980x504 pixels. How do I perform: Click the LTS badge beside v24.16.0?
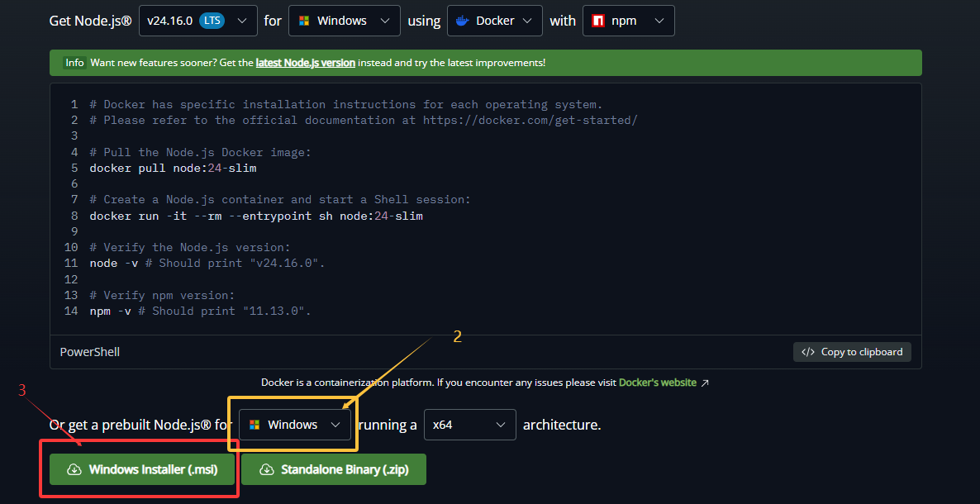212,21
